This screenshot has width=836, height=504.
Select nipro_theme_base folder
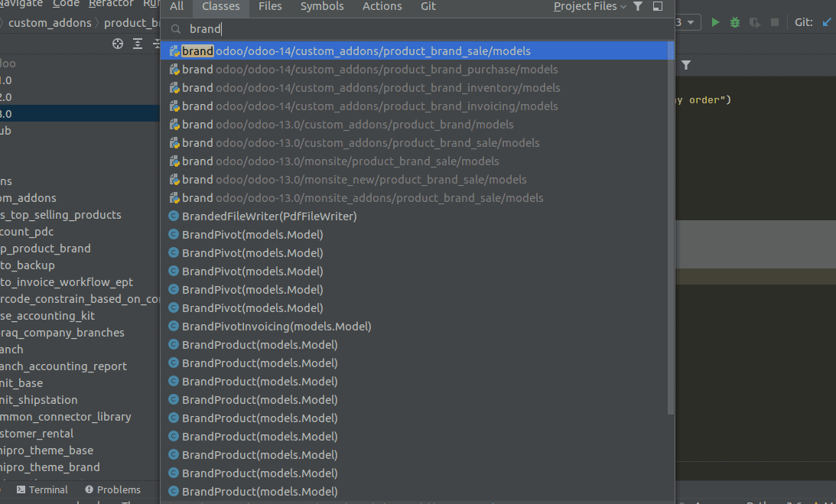[x=47, y=450]
